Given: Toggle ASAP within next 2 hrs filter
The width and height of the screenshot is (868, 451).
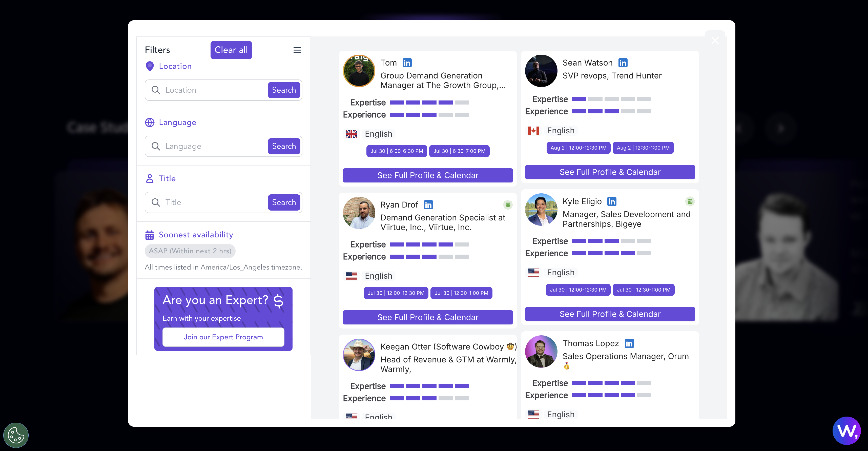Looking at the screenshot, I should point(190,251).
